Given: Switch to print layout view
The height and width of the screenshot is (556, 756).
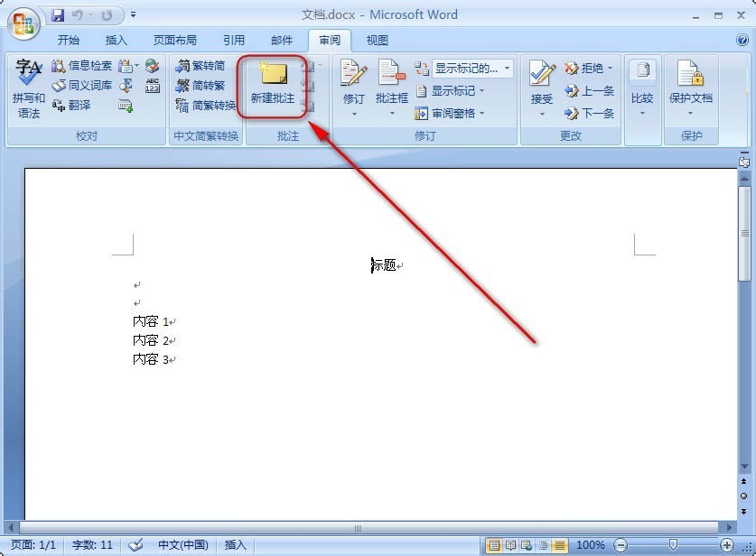Looking at the screenshot, I should (494, 545).
